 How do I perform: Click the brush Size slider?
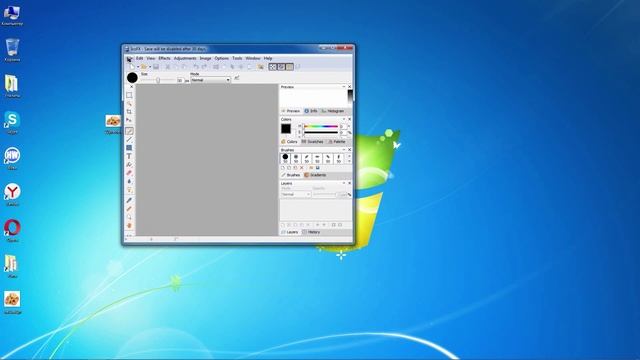pos(158,80)
